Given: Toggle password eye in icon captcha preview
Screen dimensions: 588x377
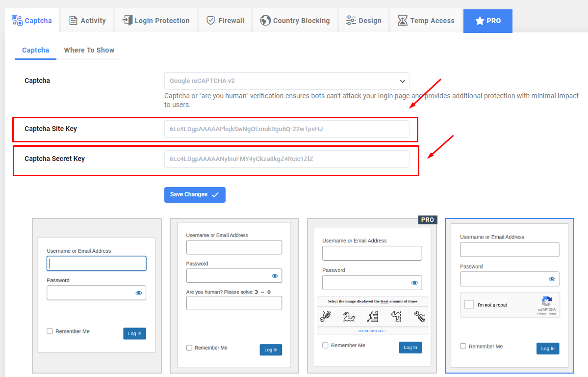Looking at the screenshot, I should click(414, 283).
